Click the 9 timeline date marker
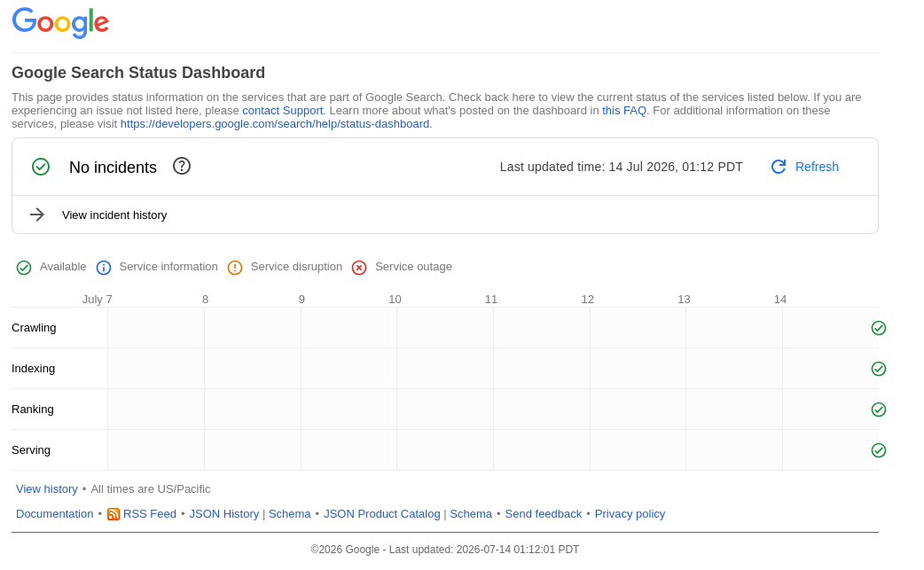Viewport: 924px width, 570px height. point(301,299)
